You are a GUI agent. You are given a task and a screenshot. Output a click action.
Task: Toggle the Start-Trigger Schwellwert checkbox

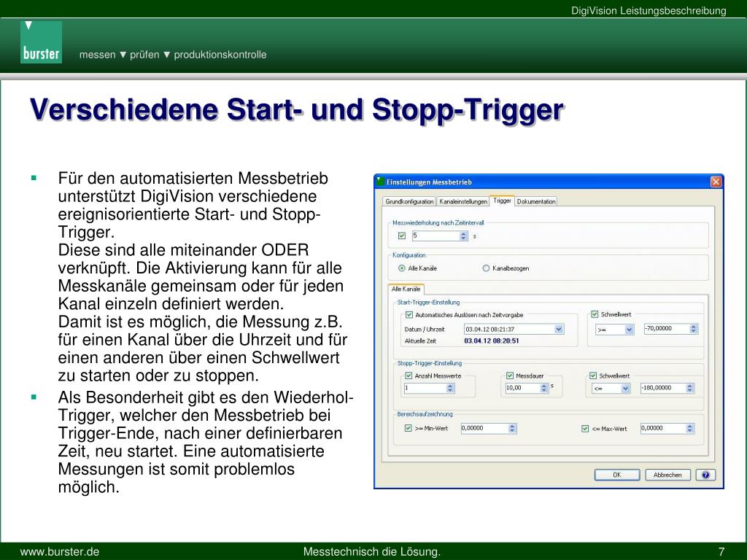point(594,314)
